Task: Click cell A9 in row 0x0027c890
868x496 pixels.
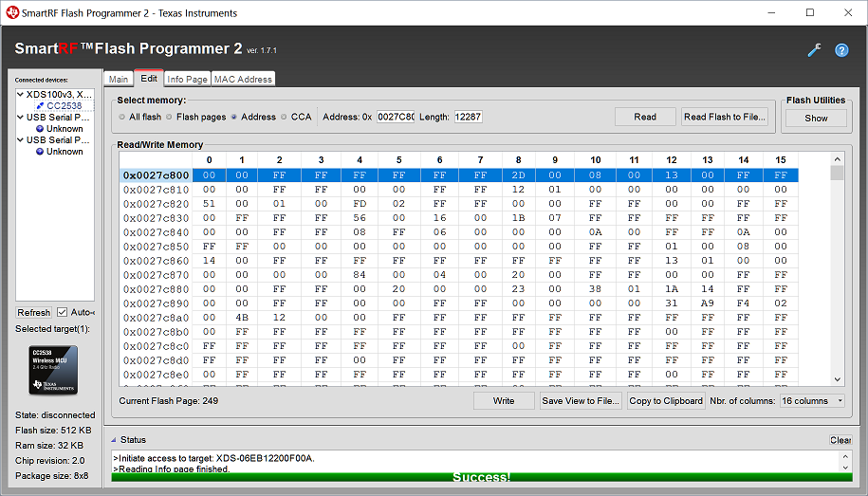Action: pos(708,303)
